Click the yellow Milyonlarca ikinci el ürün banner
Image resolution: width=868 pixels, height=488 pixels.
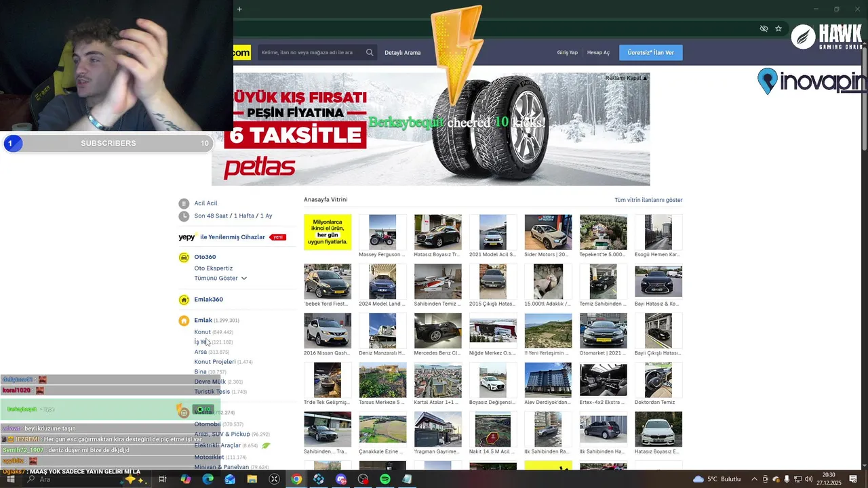coord(328,232)
